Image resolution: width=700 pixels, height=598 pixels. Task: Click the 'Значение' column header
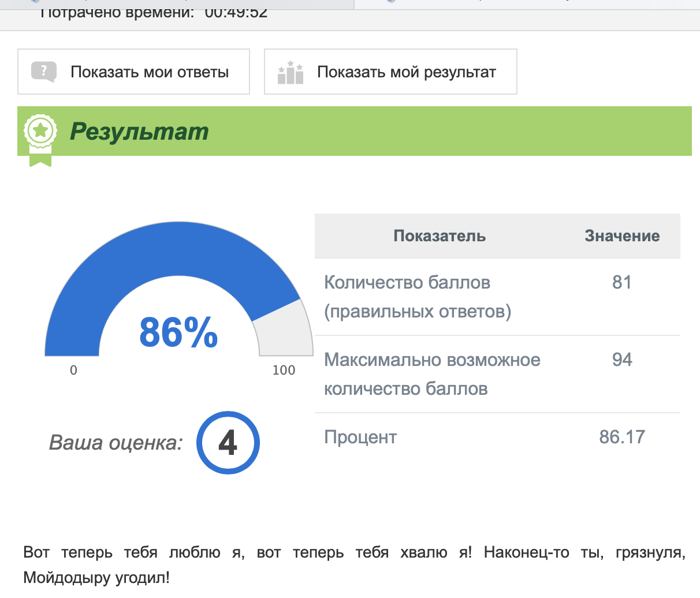click(x=622, y=236)
